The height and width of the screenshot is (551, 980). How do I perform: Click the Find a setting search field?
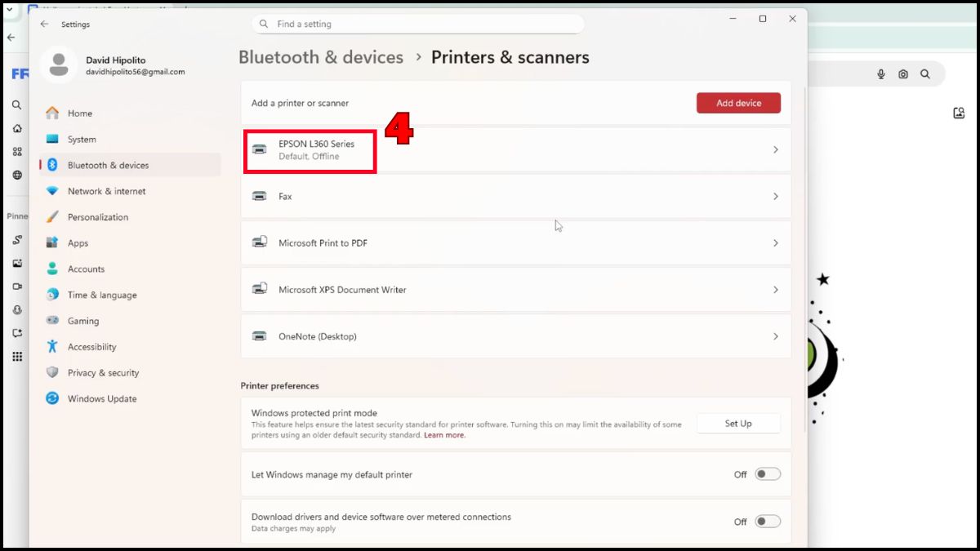click(418, 24)
